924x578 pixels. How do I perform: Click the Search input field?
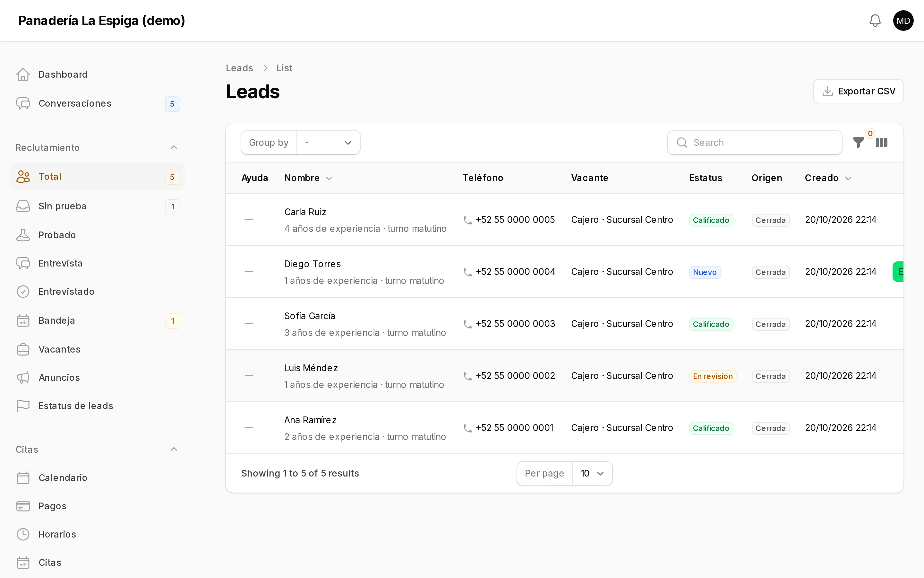tap(755, 143)
